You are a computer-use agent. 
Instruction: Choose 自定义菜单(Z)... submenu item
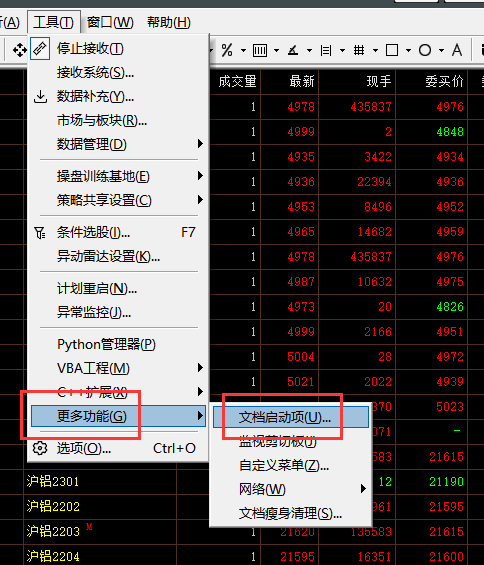click(291, 466)
